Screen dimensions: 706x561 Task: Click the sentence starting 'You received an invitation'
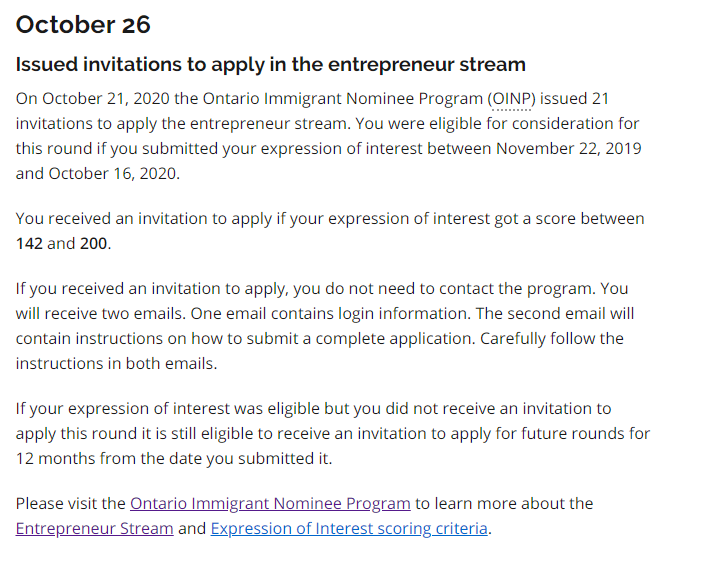point(300,218)
